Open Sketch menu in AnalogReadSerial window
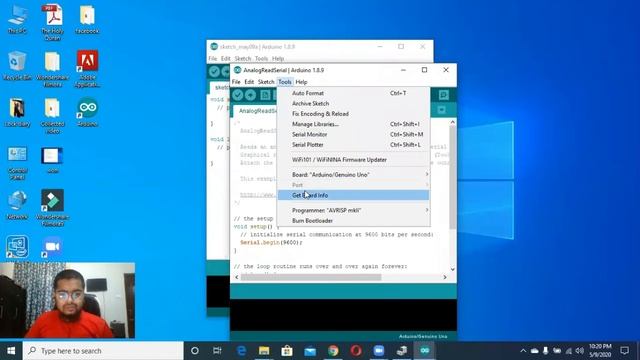Image resolution: width=640 pixels, height=360 pixels. coord(266,82)
